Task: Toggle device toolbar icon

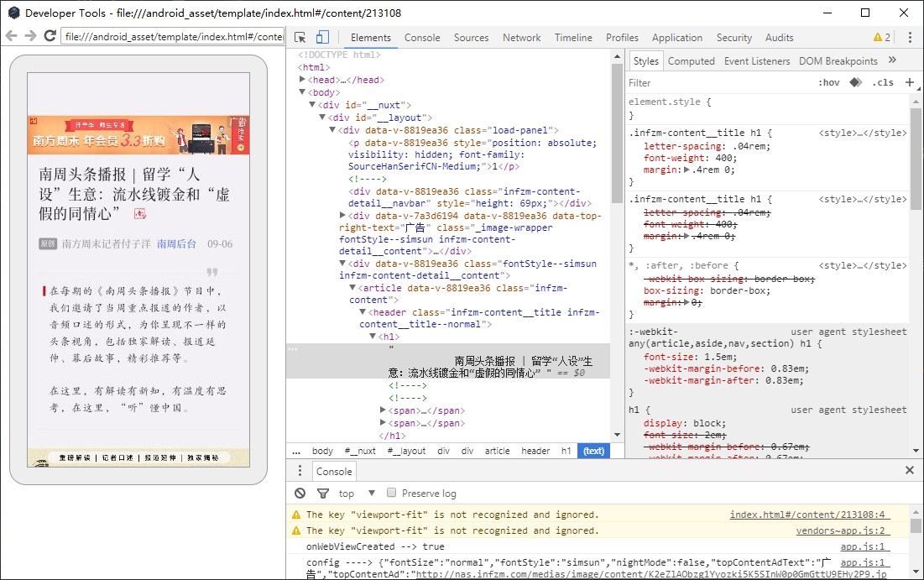Action: [x=322, y=37]
